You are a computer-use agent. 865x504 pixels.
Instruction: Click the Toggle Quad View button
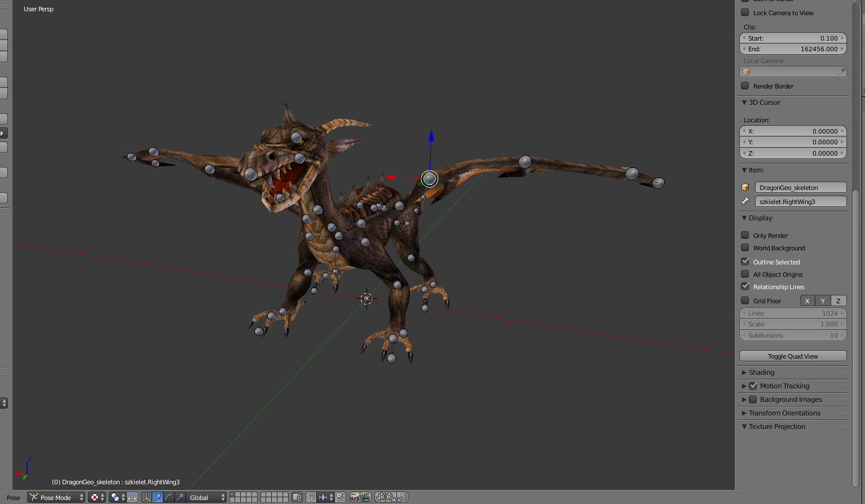793,356
